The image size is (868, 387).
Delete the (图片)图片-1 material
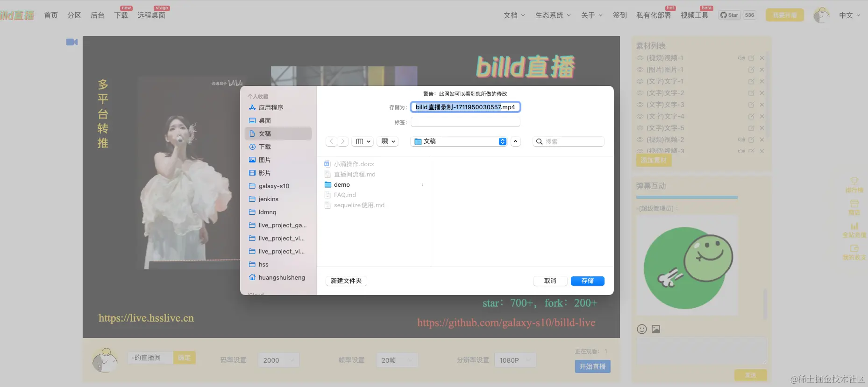[762, 70]
